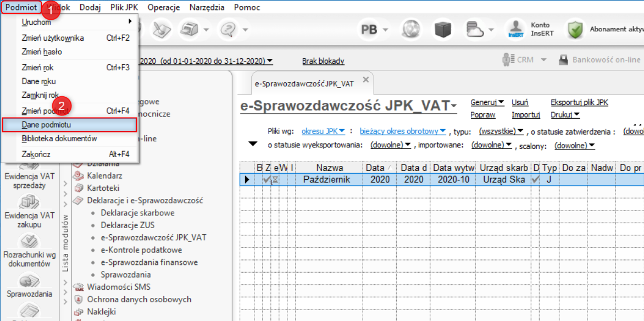Select the Październik row in the table

coord(442,180)
